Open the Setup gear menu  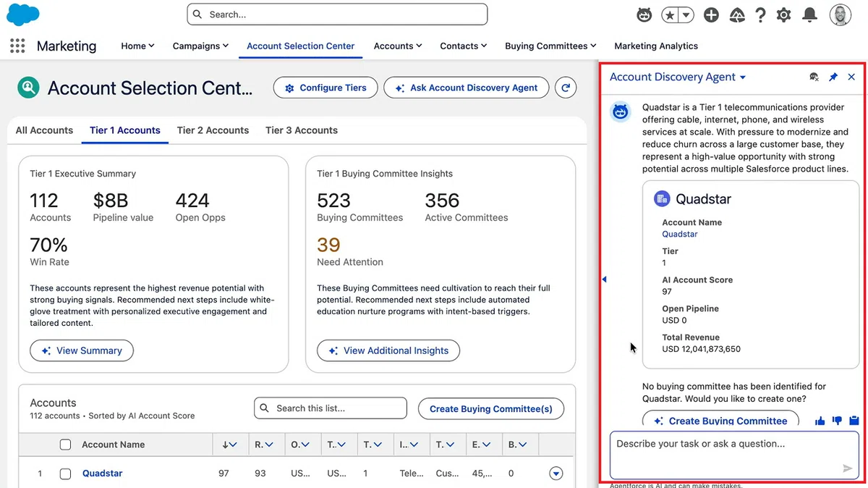click(784, 14)
